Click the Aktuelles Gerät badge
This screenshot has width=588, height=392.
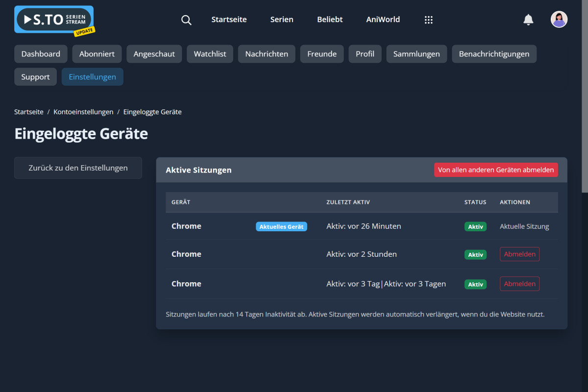pos(281,226)
